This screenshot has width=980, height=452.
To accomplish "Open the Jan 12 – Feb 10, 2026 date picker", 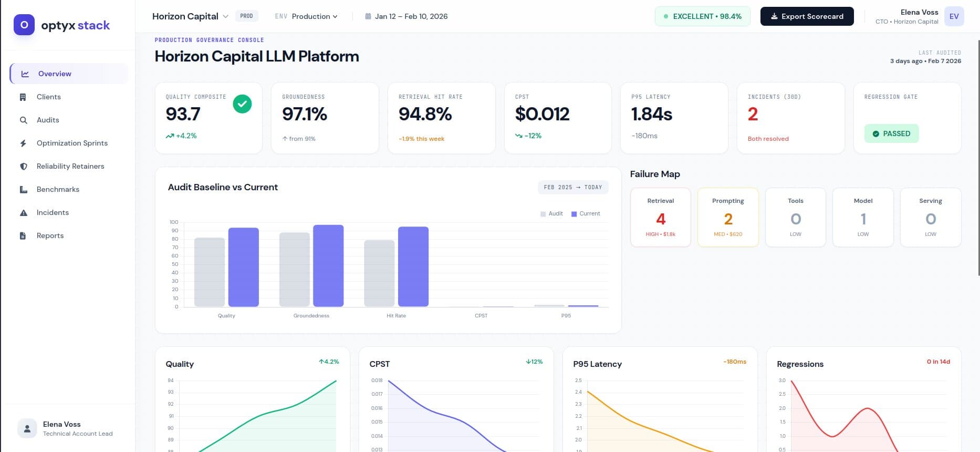I will [406, 16].
